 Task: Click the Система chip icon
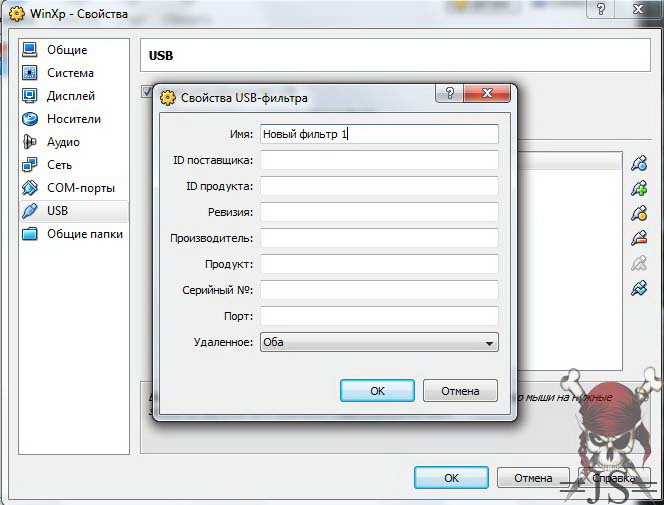(x=30, y=73)
